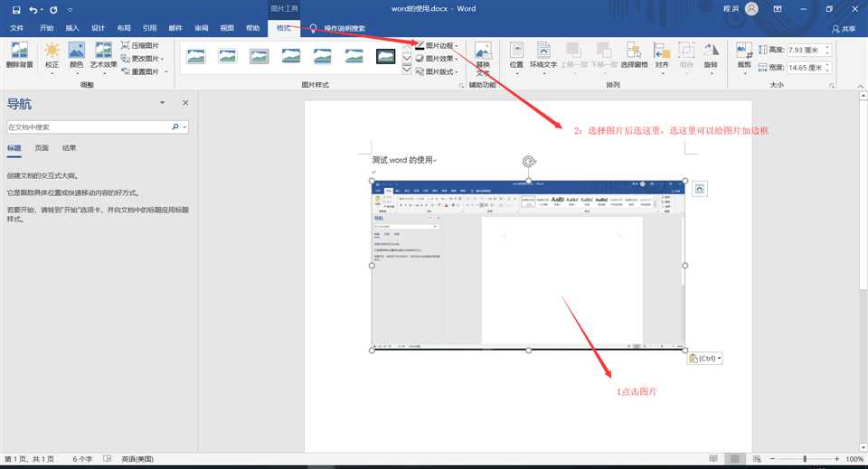Viewport: 868px width, 469px height.
Task: Close the navigation pane
Action: tap(185, 103)
